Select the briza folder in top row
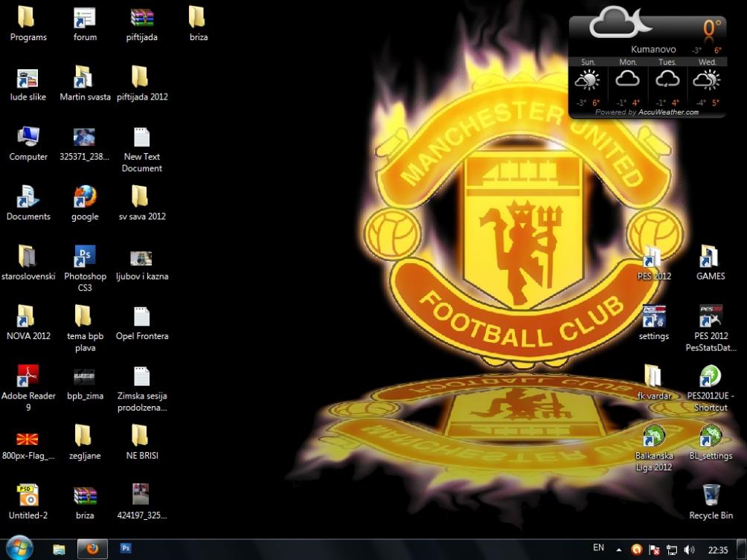 tap(198, 18)
